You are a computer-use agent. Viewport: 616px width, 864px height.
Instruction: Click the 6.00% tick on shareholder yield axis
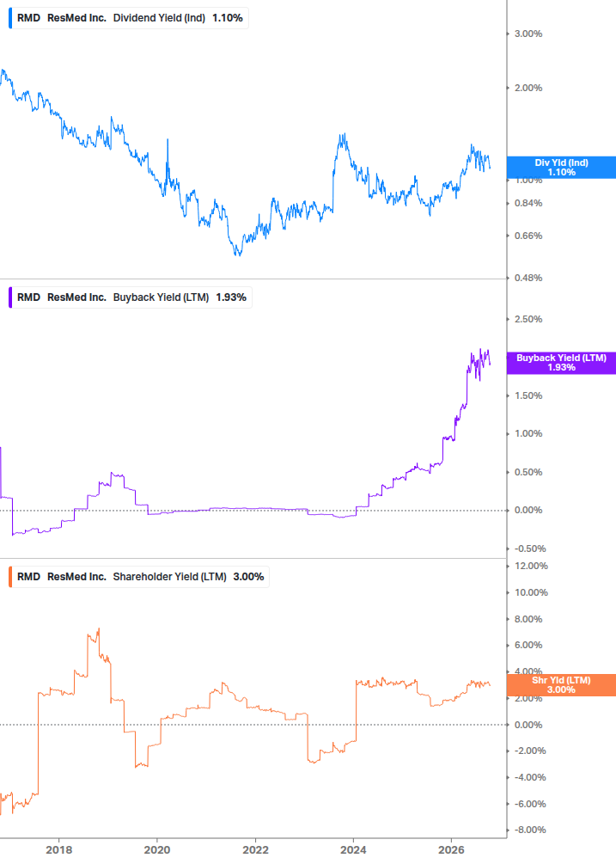tap(528, 646)
